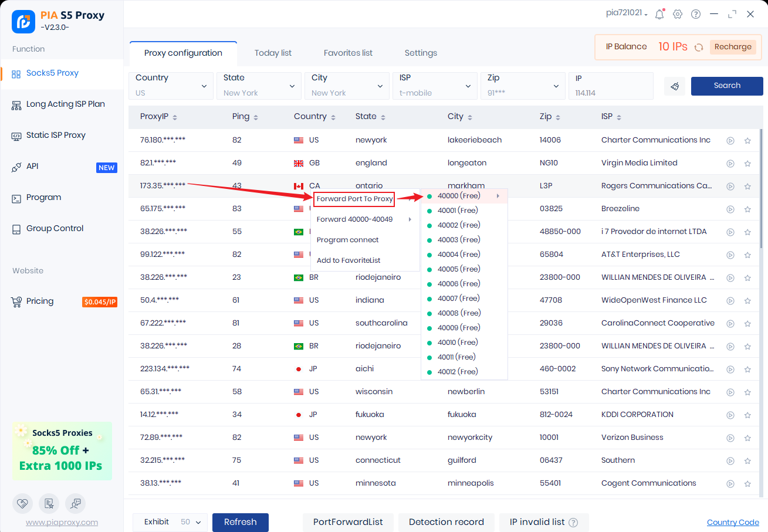
Task: Select Program connect from context menu
Action: 347,240
